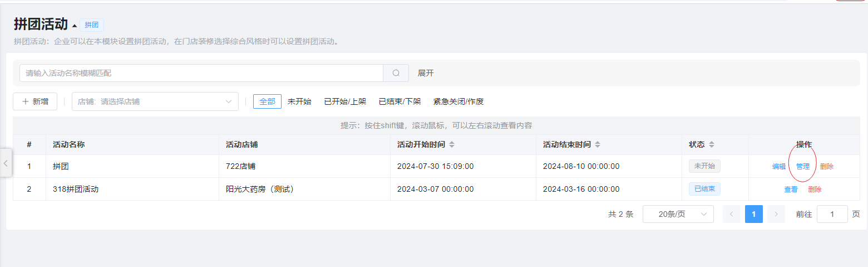
Task: Select the 未开始 filter tab
Action: 299,101
